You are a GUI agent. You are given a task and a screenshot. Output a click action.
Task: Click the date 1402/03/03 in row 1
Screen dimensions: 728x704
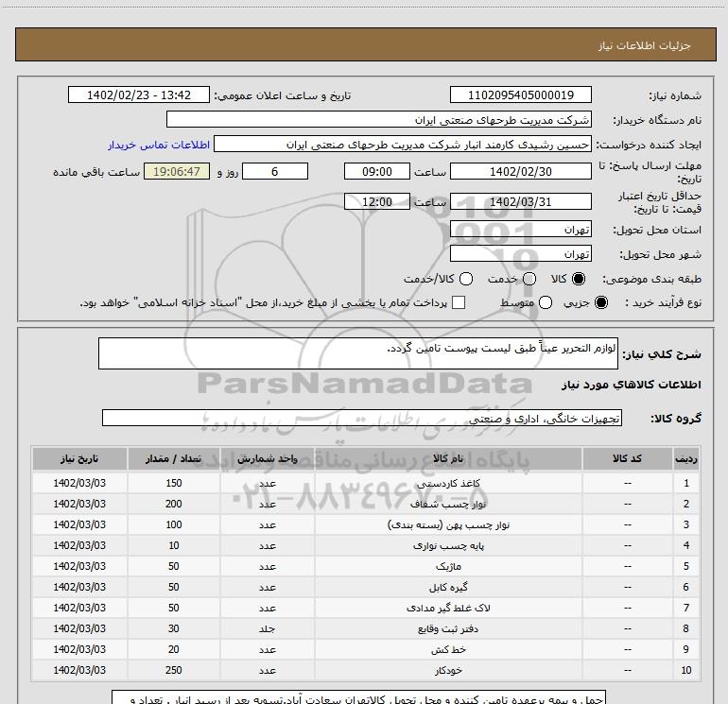[x=79, y=483]
